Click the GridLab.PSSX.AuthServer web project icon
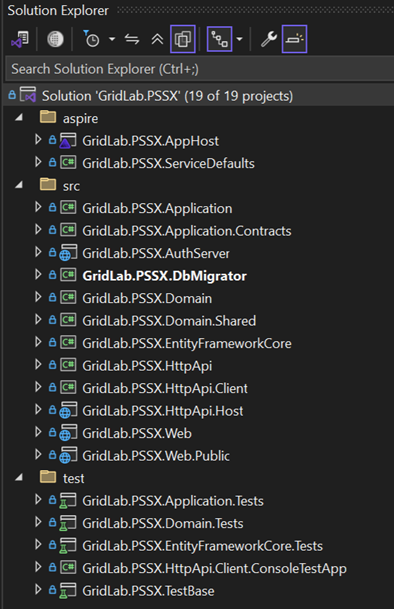 pos(68,253)
